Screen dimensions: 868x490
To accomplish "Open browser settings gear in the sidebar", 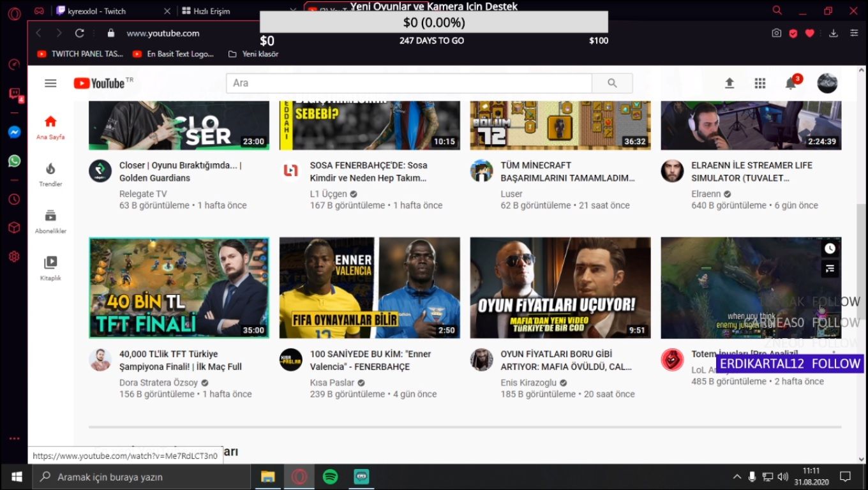I will [14, 256].
